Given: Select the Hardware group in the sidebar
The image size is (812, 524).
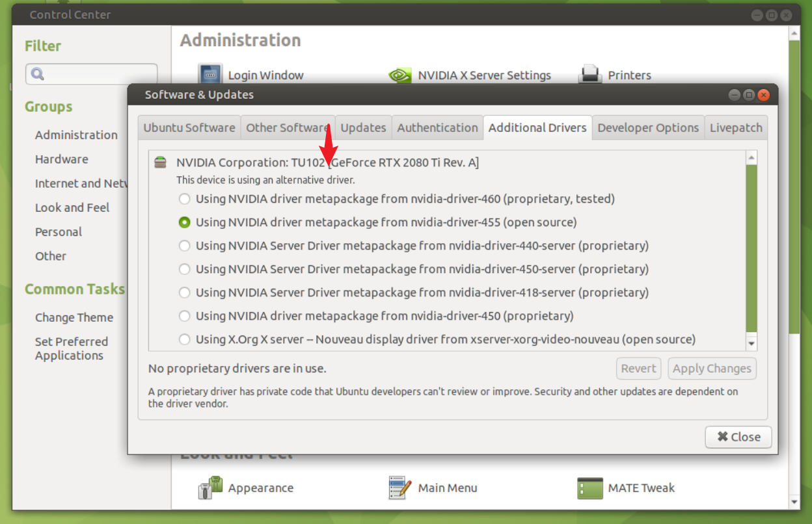Looking at the screenshot, I should 61,159.
